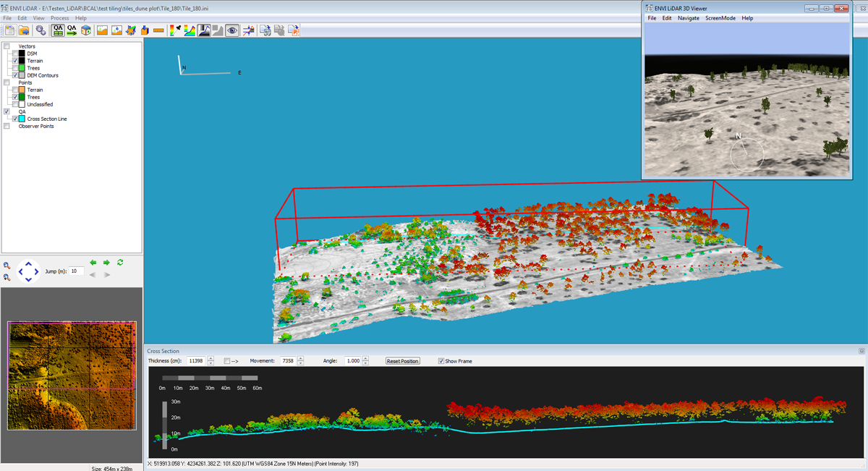Click the cyan Cross Section Line swatch
Image resolution: width=868 pixels, height=471 pixels.
point(22,119)
